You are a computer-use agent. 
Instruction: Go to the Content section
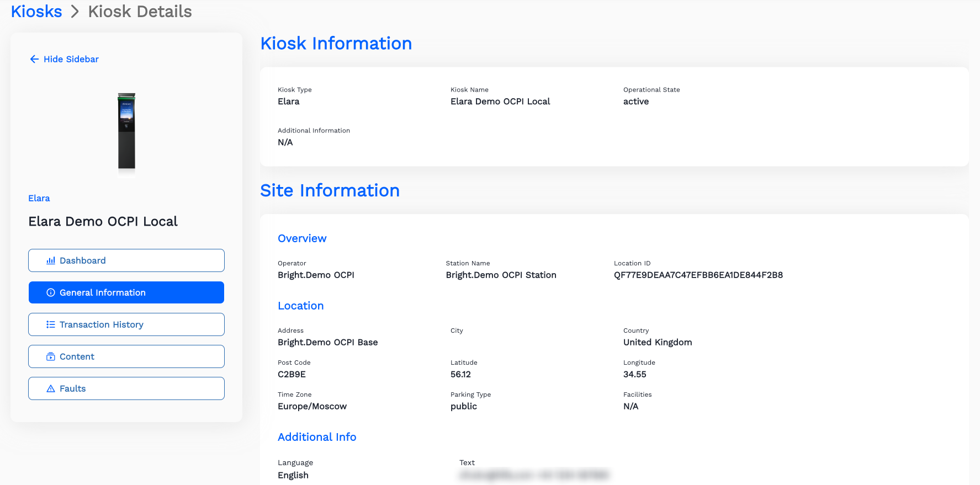point(126,356)
